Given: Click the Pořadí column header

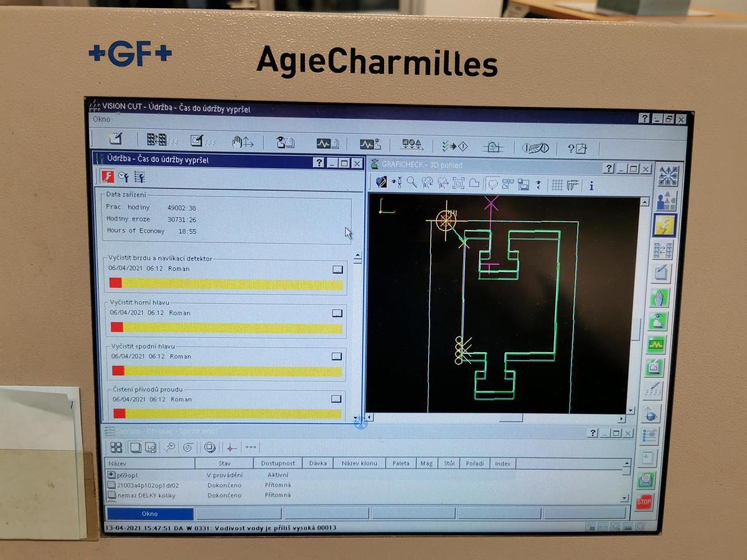Looking at the screenshot, I should pos(474,463).
